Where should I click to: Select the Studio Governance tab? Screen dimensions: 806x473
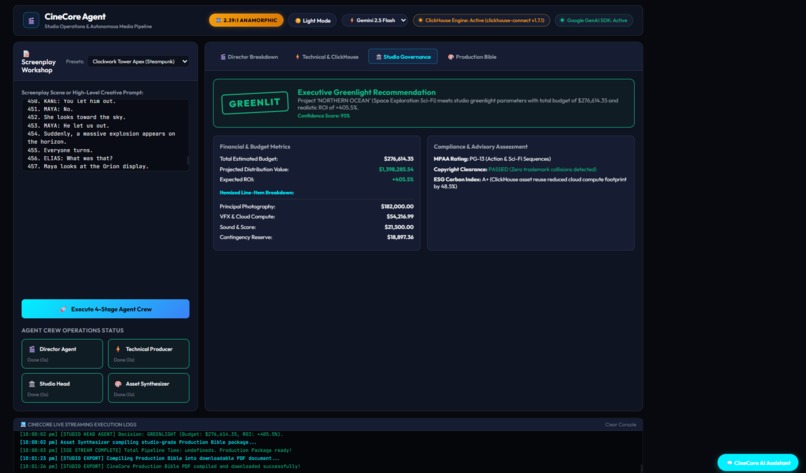403,57
